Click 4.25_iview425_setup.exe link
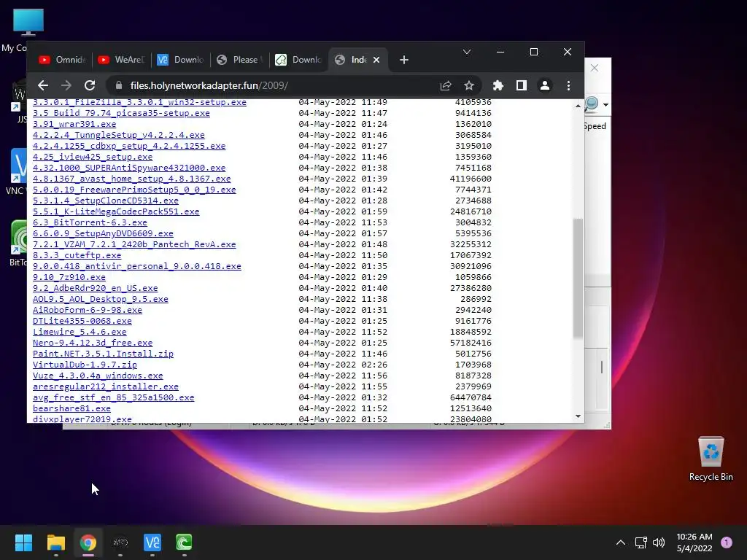Viewport: 747px width, 560px height. 93,157
